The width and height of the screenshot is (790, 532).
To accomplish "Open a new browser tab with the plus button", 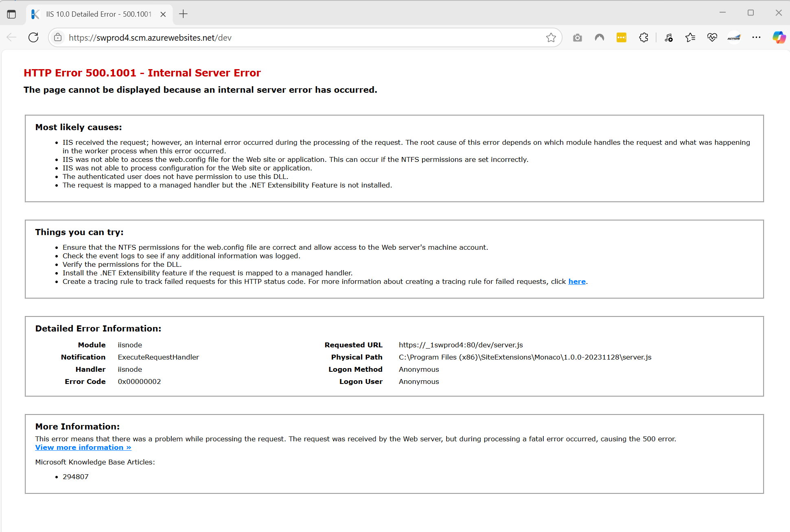I will click(183, 13).
